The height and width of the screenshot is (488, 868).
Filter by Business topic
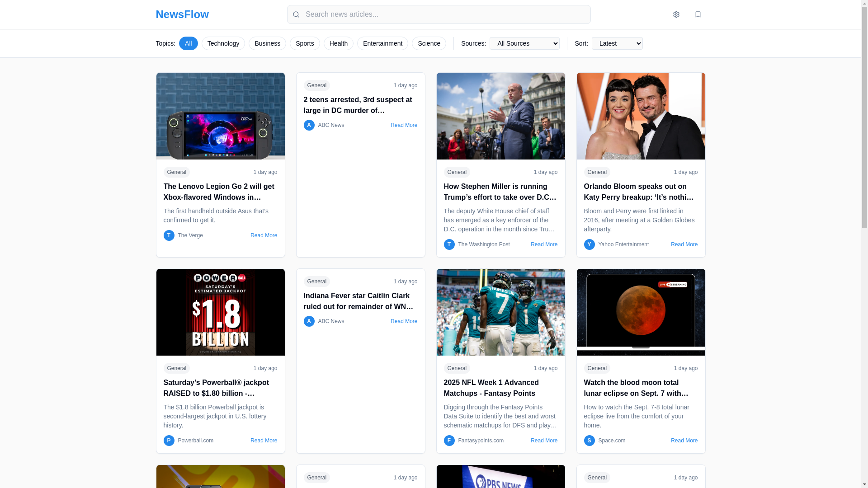click(x=267, y=43)
